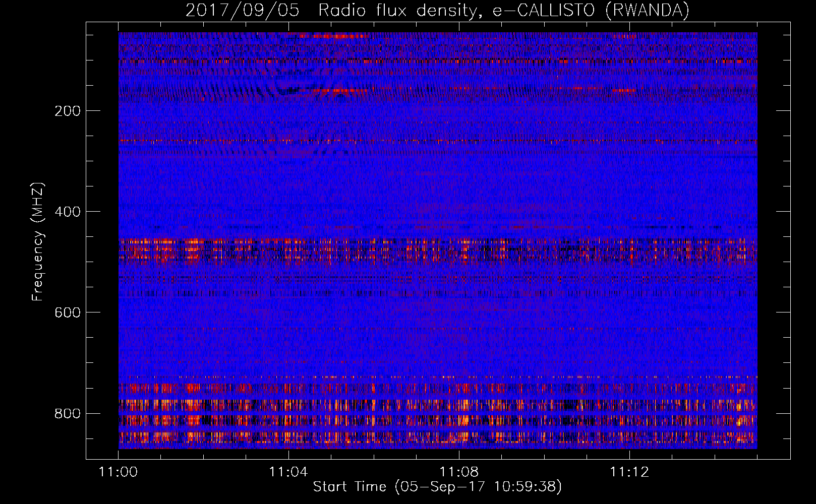Click the plot title 'Radio flux density, e-CALLISTO (RWANDA)'

(x=504, y=11)
